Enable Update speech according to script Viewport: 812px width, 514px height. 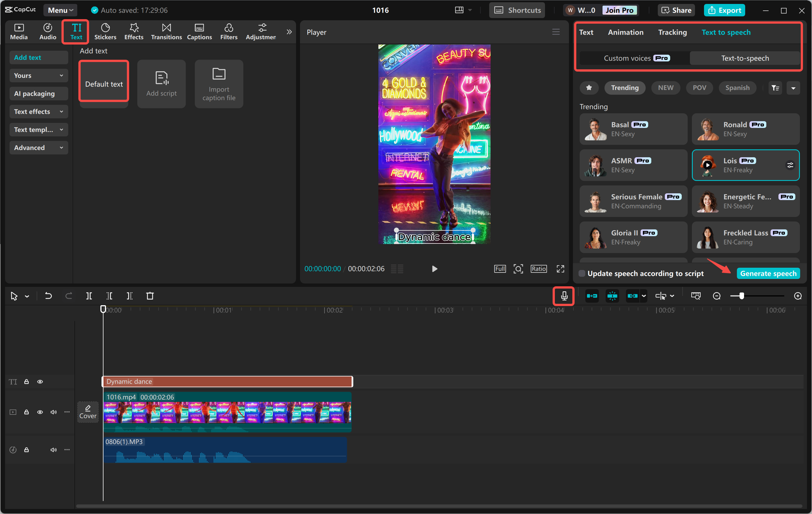581,273
